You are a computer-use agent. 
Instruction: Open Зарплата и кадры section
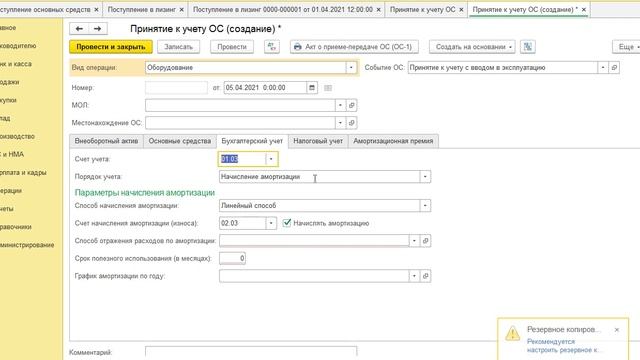23,173
